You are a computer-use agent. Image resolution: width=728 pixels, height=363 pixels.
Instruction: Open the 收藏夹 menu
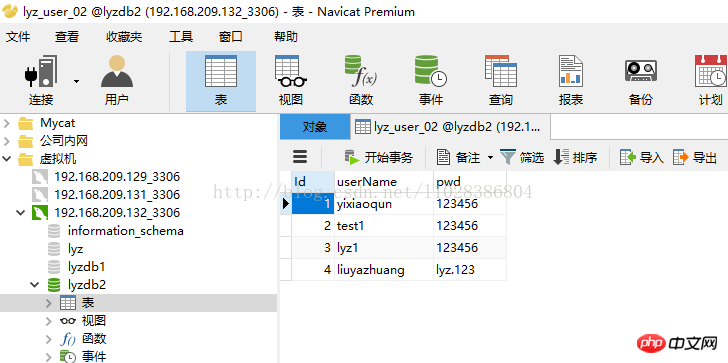[x=124, y=37]
